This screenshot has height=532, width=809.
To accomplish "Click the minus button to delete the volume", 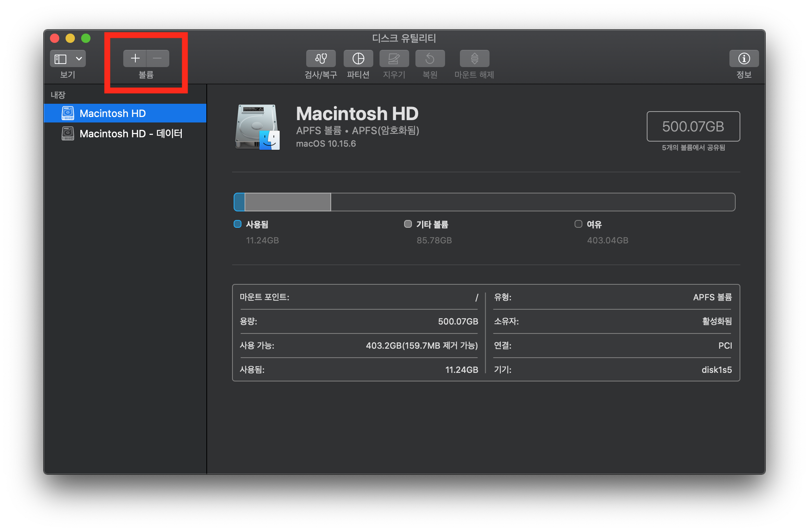I will tap(158, 59).
